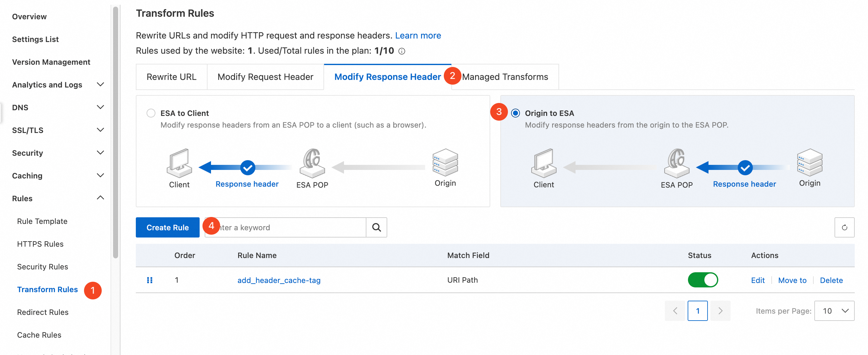Click Delete for add_header_cache-tag rule
The image size is (868, 355).
coord(831,280)
